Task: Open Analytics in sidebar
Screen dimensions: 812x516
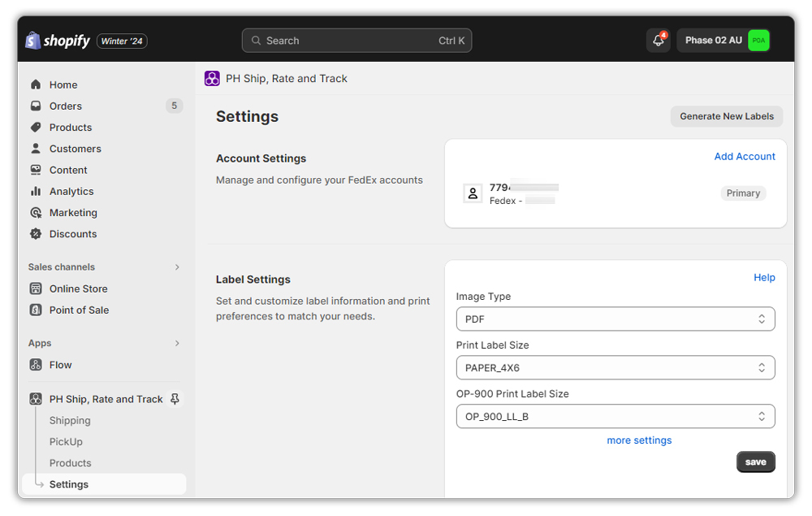Action: click(x=71, y=191)
